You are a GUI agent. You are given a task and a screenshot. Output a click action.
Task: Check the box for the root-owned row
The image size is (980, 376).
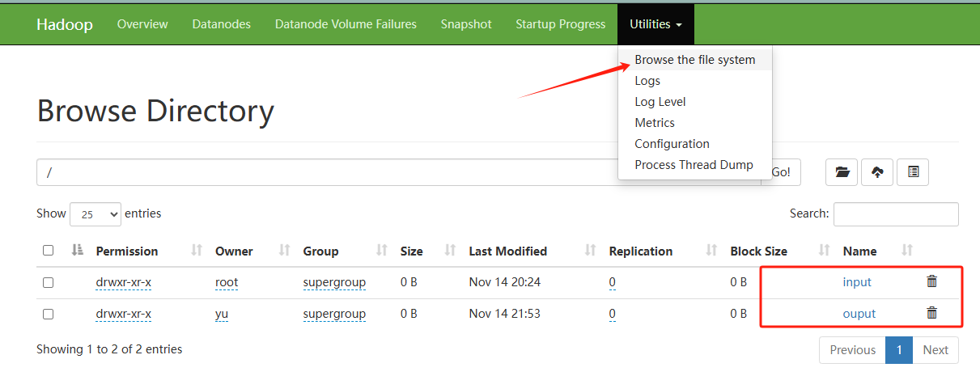48,282
